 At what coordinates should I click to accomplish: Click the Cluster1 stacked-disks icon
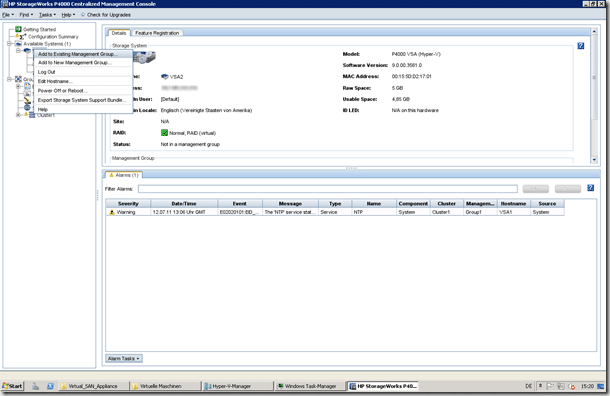point(32,115)
